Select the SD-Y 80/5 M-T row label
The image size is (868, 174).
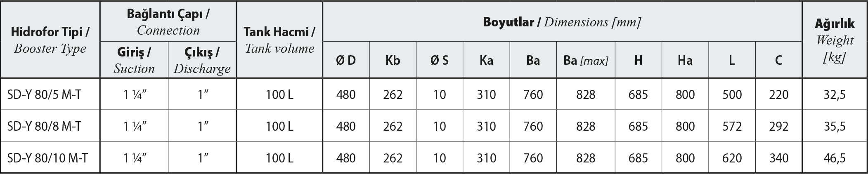pyautogui.click(x=44, y=95)
